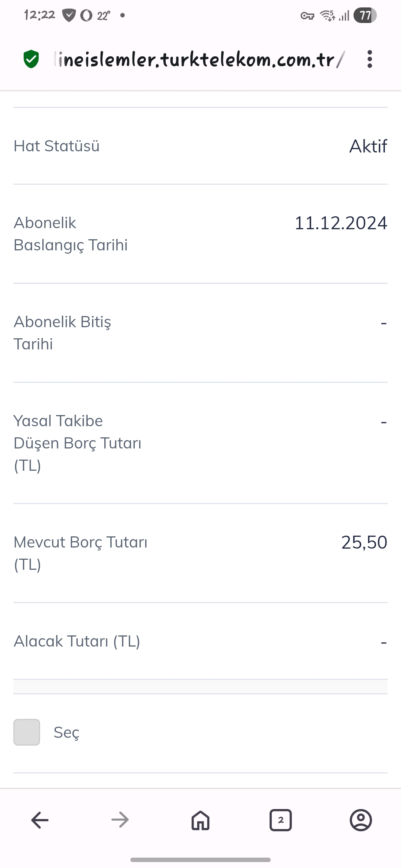This screenshot has width=401, height=868.
Task: Tap the 25,50 current debt amount
Action: (x=364, y=542)
